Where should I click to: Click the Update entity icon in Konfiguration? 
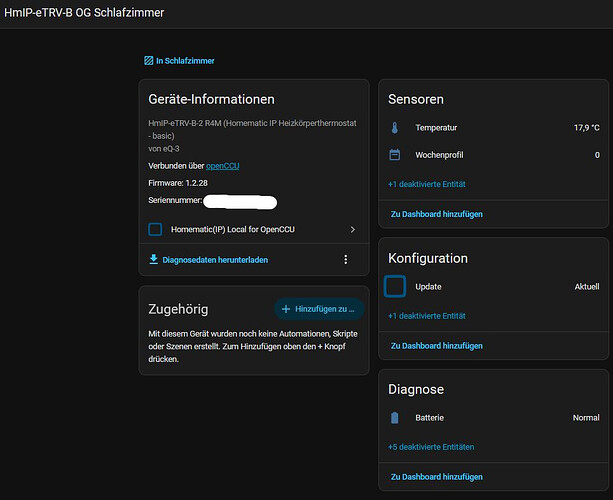pyautogui.click(x=394, y=286)
